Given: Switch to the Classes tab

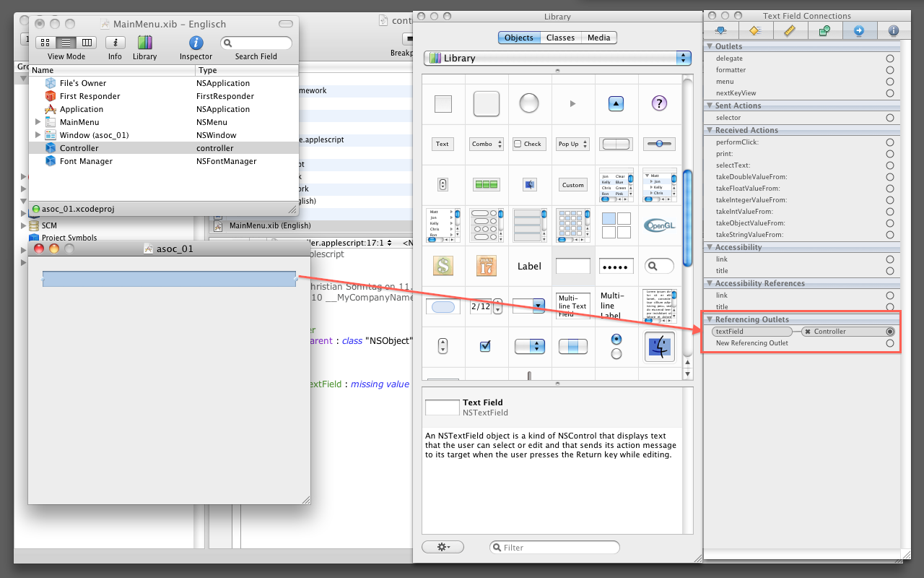Looking at the screenshot, I should [x=560, y=38].
